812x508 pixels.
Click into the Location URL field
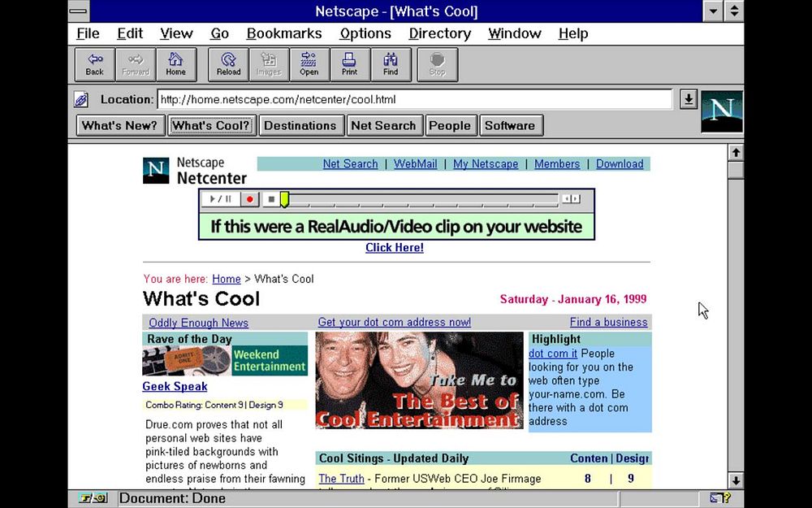point(414,99)
